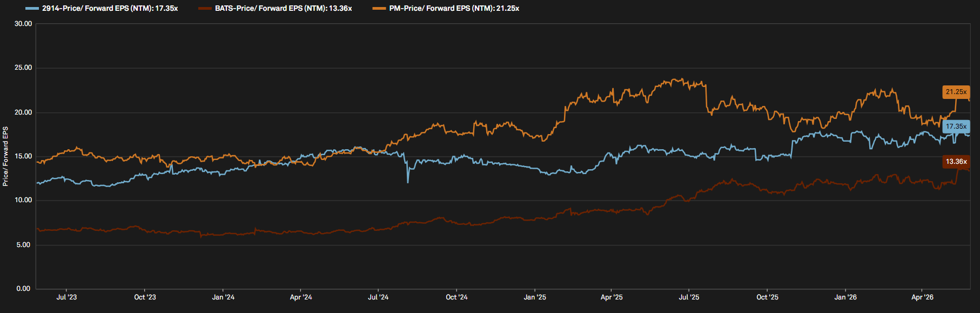This screenshot has height=313, width=980.
Task: Click the orange PM legend color swatch
Action: [380, 9]
